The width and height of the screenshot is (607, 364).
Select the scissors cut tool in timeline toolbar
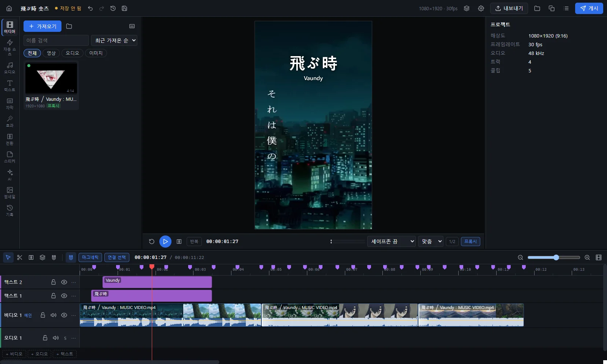[x=20, y=257]
